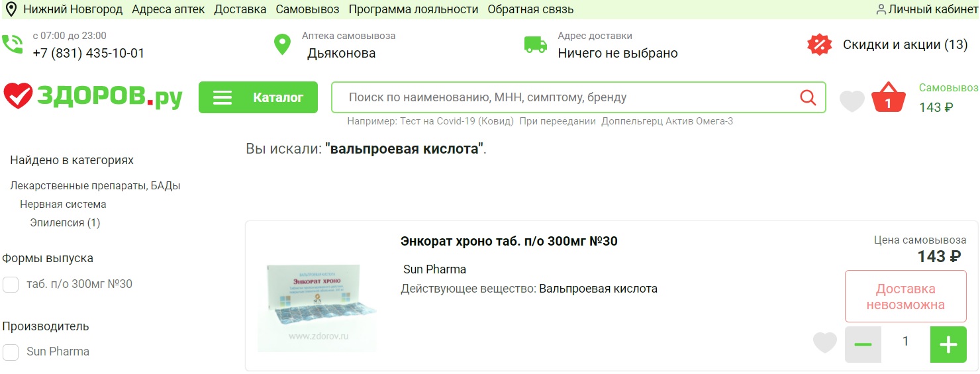
Task: Increase quantity with the plus button
Action: 948,344
